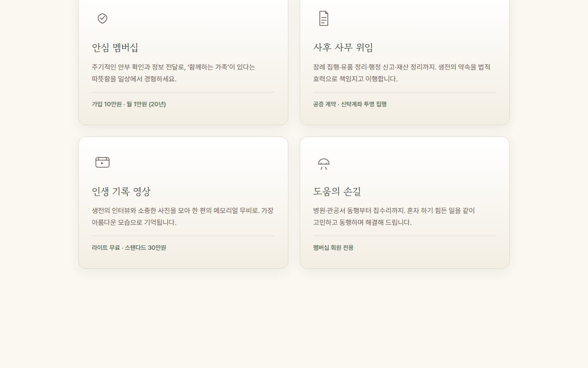Click the description starting with 병원·관공서 동행부터
Screen dimensions: 588x368
[x=394, y=216]
